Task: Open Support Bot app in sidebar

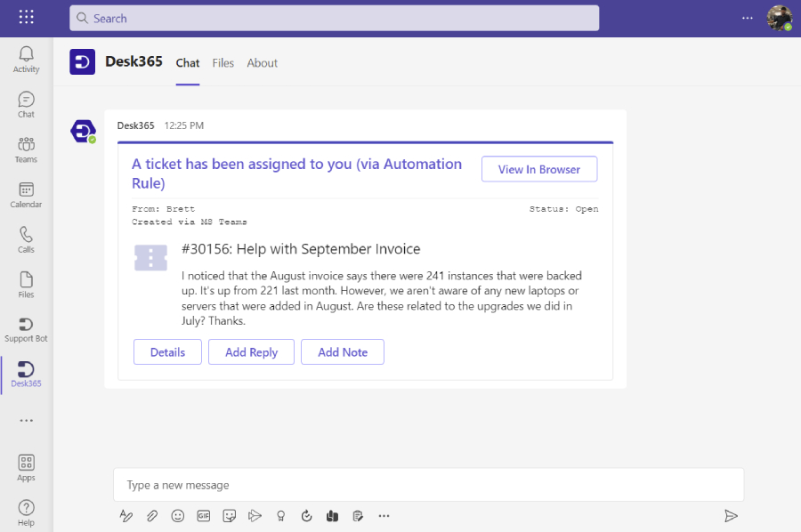Action: 26,330
